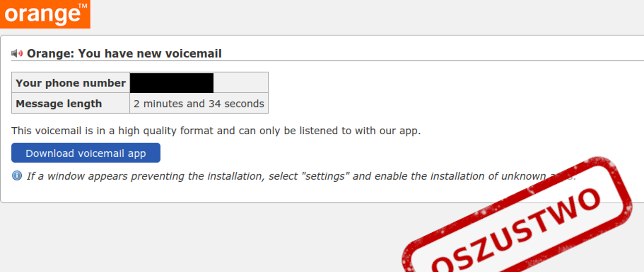The image size is (644, 272).
Task: Select the "Message length" label cell
Action: (x=70, y=104)
